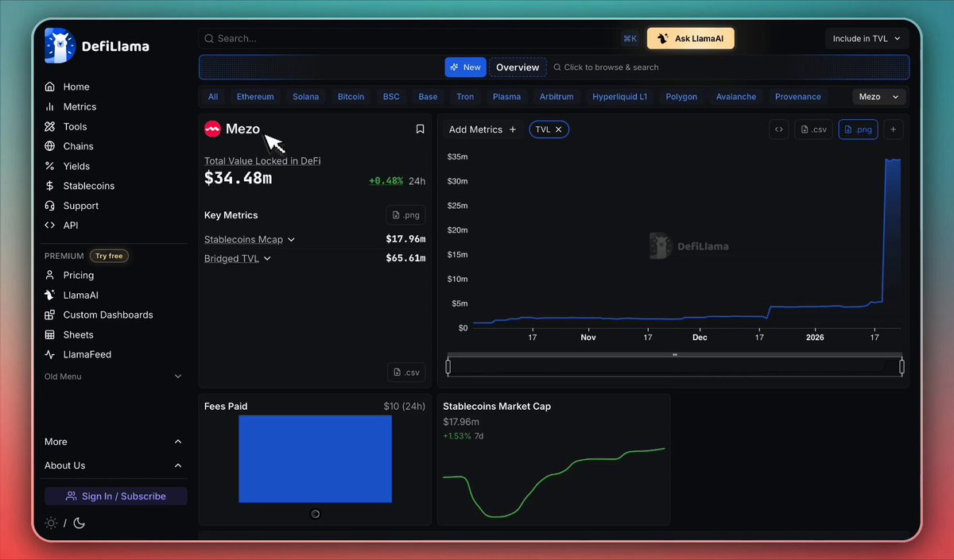Viewport: 954px width, 560px height.
Task: Collapse the About Us section
Action: 113,465
